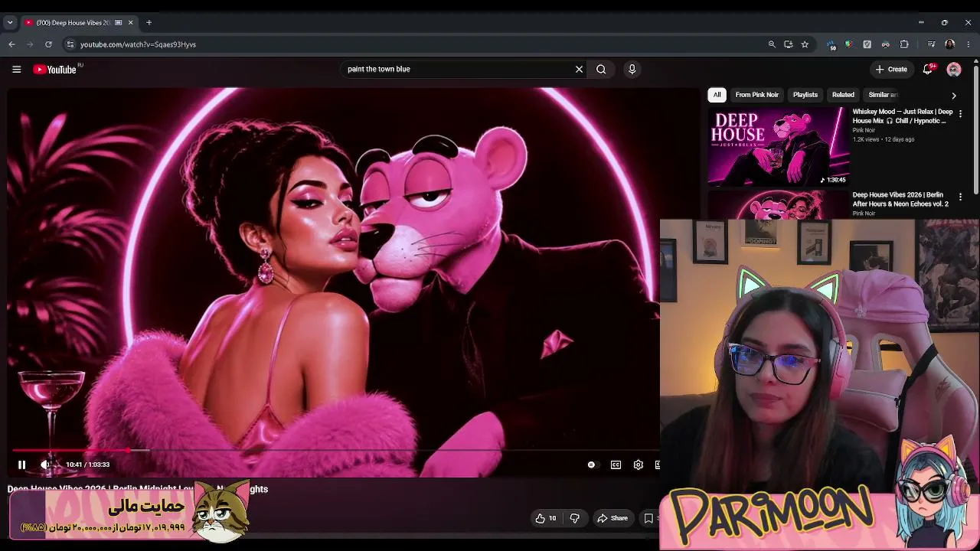The width and height of the screenshot is (980, 551).
Task: Open YouTube notifications bell
Action: point(928,69)
